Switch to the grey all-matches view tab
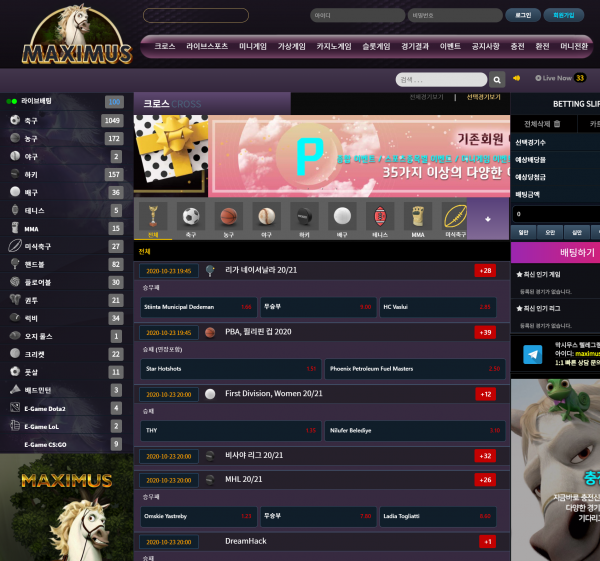 (426, 97)
